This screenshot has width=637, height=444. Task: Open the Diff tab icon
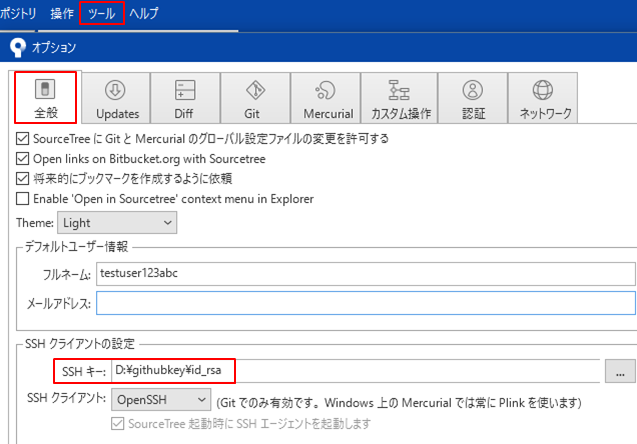(x=185, y=90)
